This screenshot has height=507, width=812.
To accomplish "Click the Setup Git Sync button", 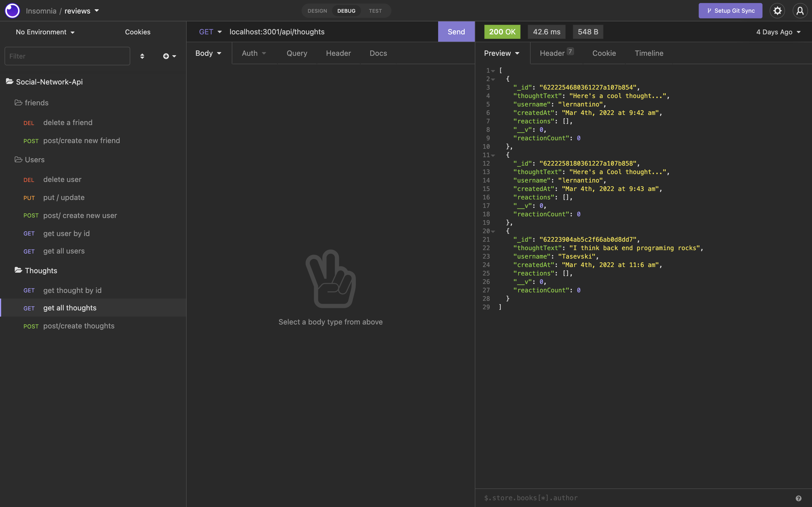I will 731,10.
